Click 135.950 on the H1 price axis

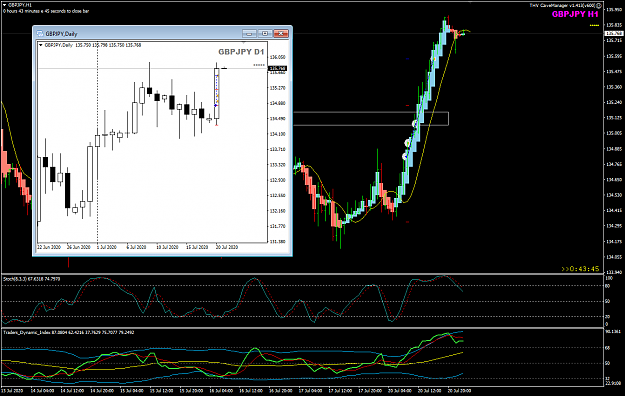pos(614,10)
